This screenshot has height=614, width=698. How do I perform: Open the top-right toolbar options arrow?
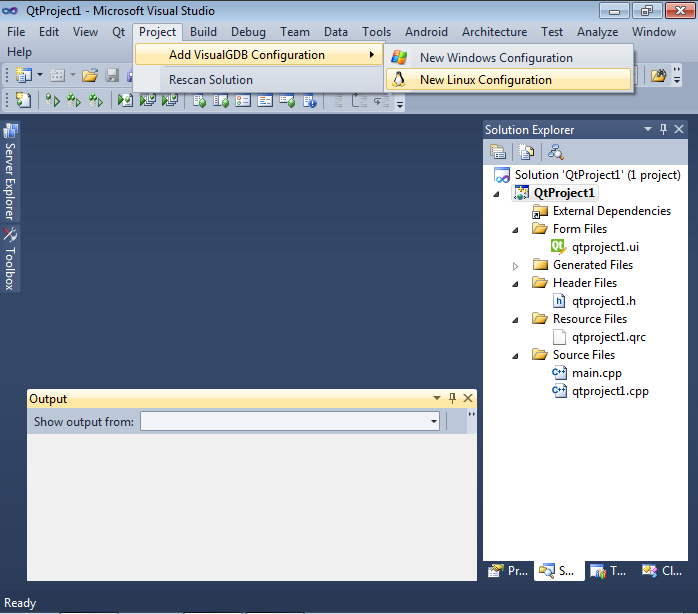point(677,75)
